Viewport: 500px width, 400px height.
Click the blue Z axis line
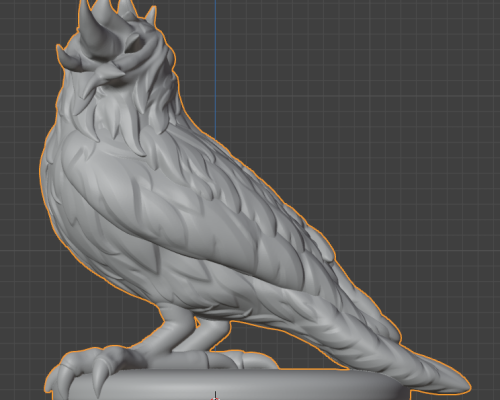[215, 67]
